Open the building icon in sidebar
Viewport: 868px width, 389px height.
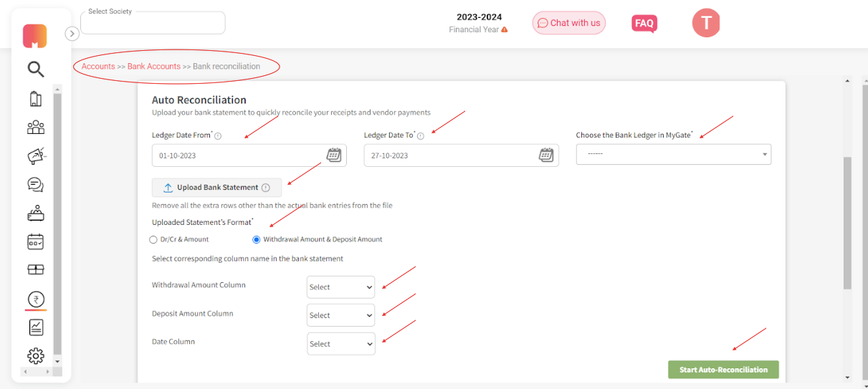click(36, 99)
